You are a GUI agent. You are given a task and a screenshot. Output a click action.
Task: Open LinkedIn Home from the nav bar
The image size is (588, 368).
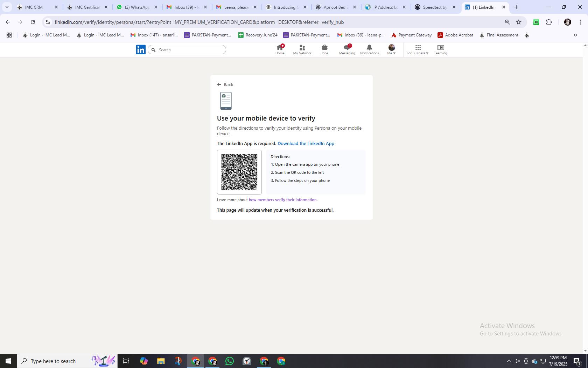(280, 49)
